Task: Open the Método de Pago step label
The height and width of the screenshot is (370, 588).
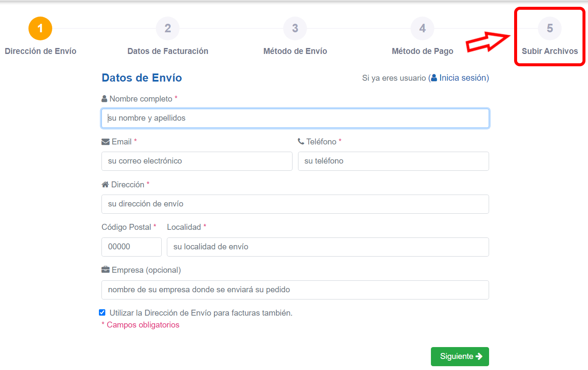Action: click(422, 51)
